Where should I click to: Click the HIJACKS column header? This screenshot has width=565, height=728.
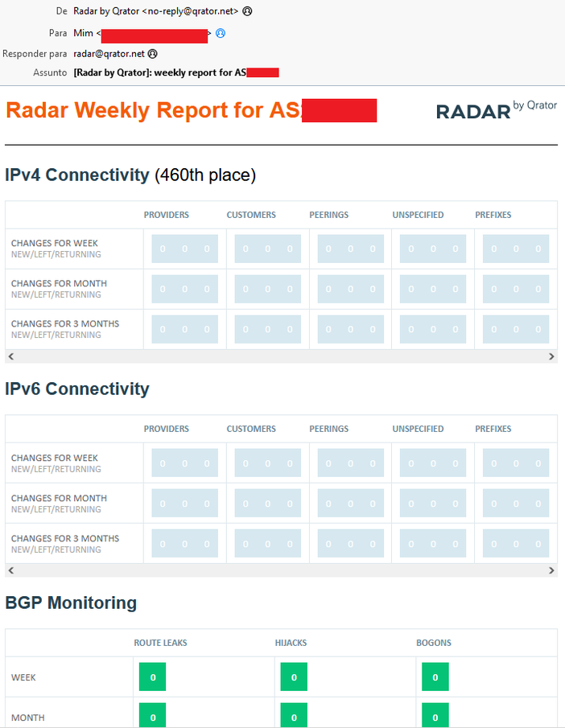click(291, 643)
